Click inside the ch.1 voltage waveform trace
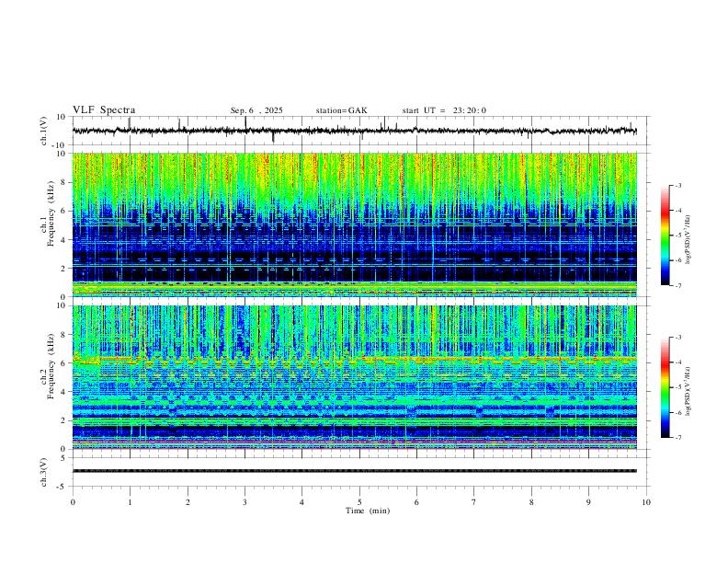 coord(354,131)
